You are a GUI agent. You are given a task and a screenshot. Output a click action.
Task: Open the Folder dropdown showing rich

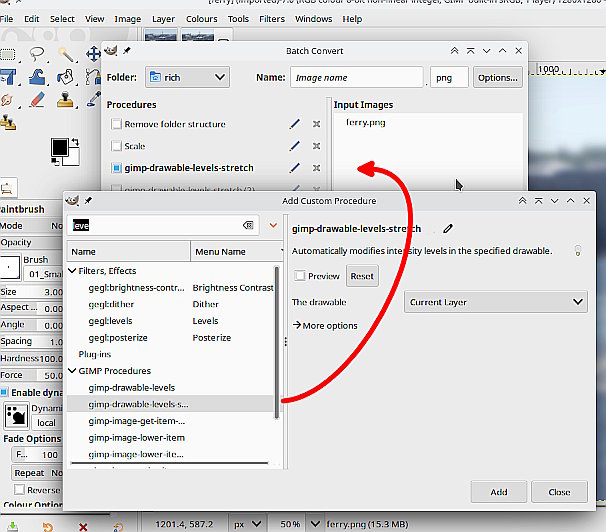coord(187,77)
